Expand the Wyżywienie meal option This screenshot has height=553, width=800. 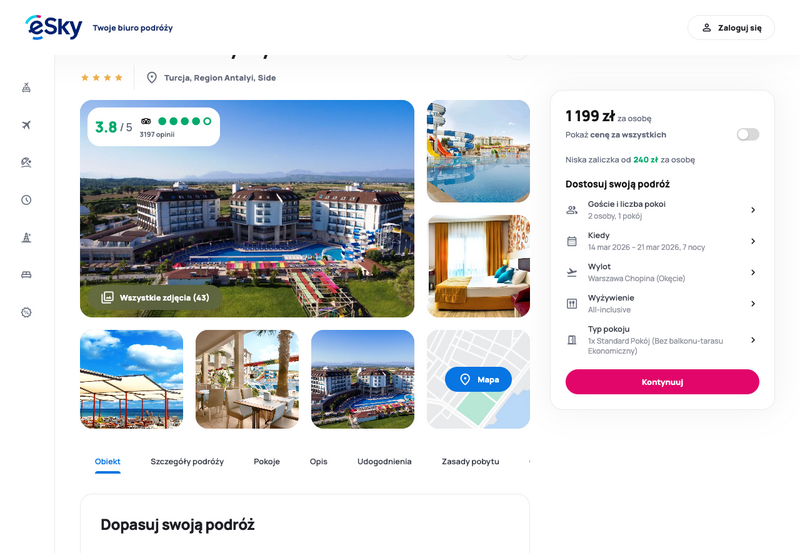pyautogui.click(x=662, y=304)
